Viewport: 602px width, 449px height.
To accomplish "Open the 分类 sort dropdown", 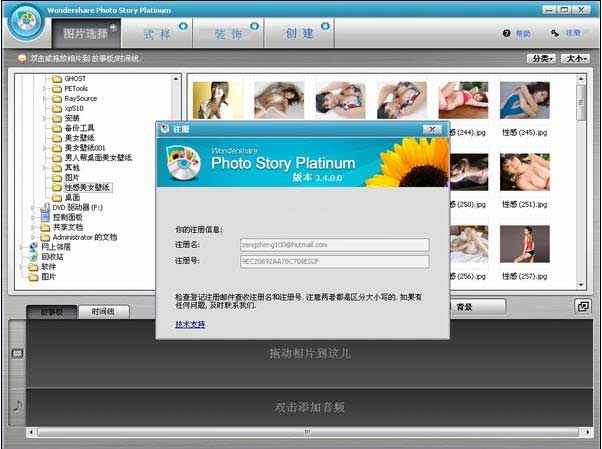I will (x=541, y=59).
